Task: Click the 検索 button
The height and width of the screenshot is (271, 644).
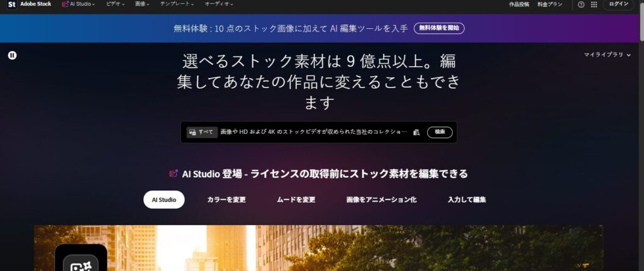Action: tap(440, 132)
